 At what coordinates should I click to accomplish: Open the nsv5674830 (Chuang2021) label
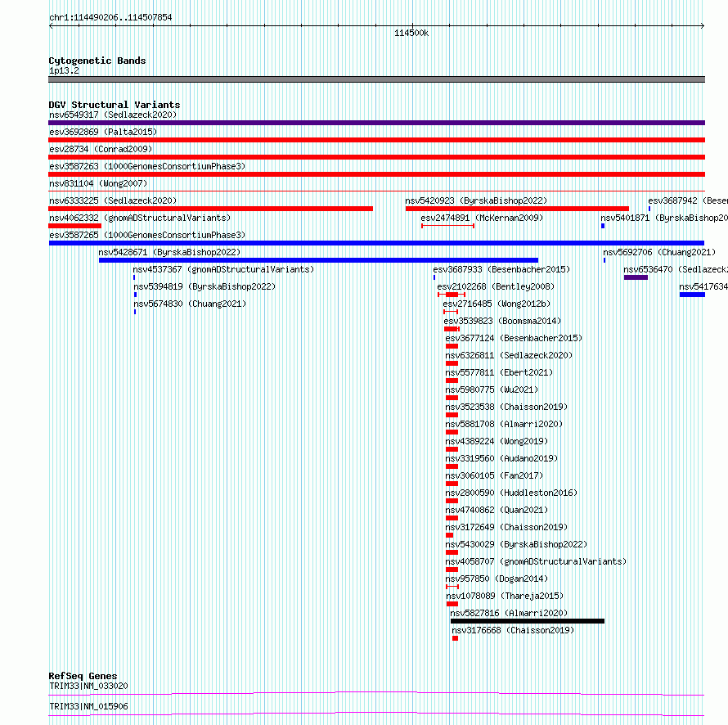coord(190,304)
